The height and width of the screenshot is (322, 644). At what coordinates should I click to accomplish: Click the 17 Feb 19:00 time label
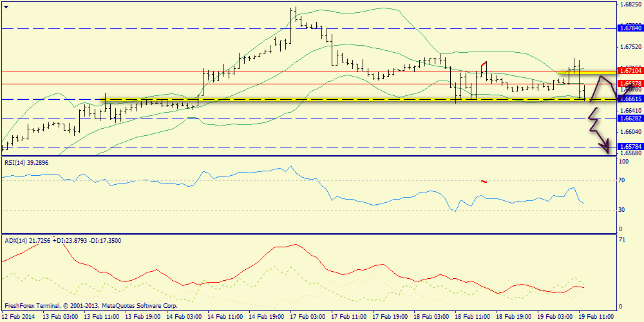click(x=389, y=317)
